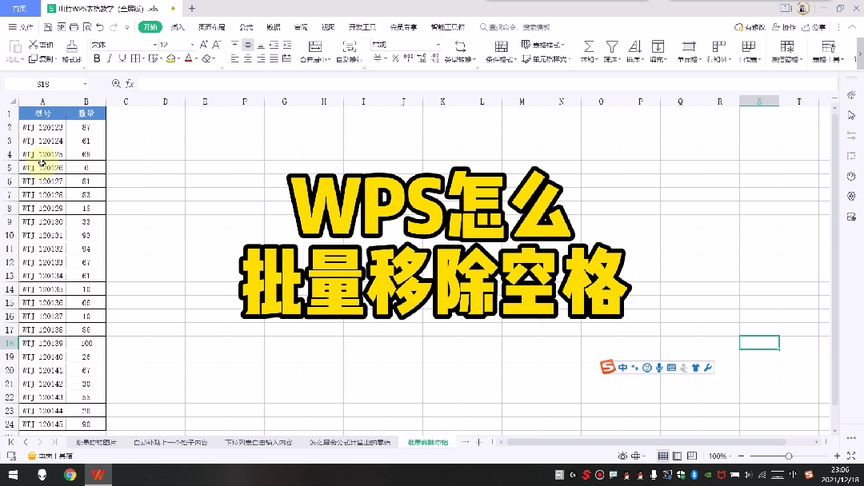864x486 pixels.
Task: Toggle Underline formatting in the ribbon
Action: [x=122, y=58]
